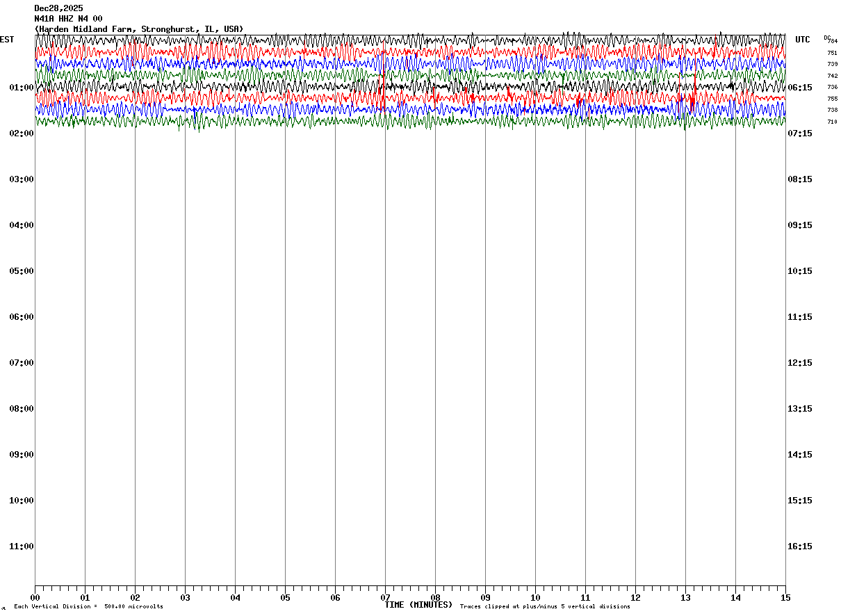
Task: Click the 06:15 UTC time label
Action: click(799, 88)
